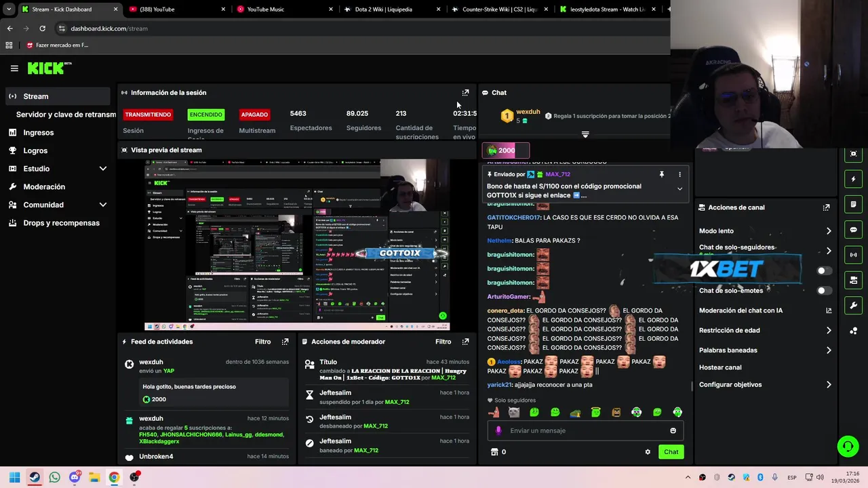The image size is (868, 488).
Task: Insert the Patrick pointing emote
Action: 494,412
